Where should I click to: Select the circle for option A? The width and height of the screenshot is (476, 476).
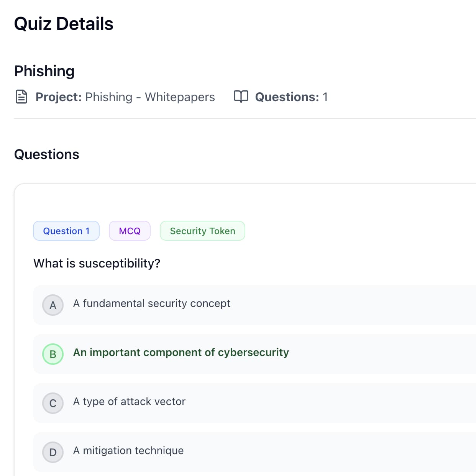pos(53,305)
